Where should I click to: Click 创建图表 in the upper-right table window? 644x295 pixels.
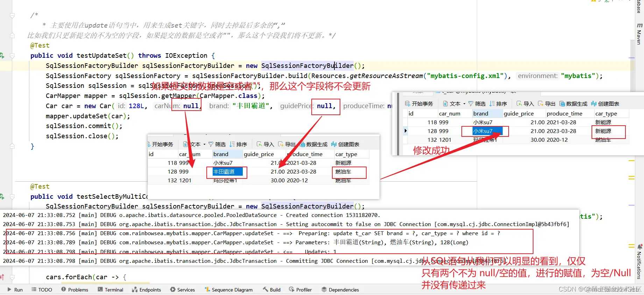tap(605, 104)
